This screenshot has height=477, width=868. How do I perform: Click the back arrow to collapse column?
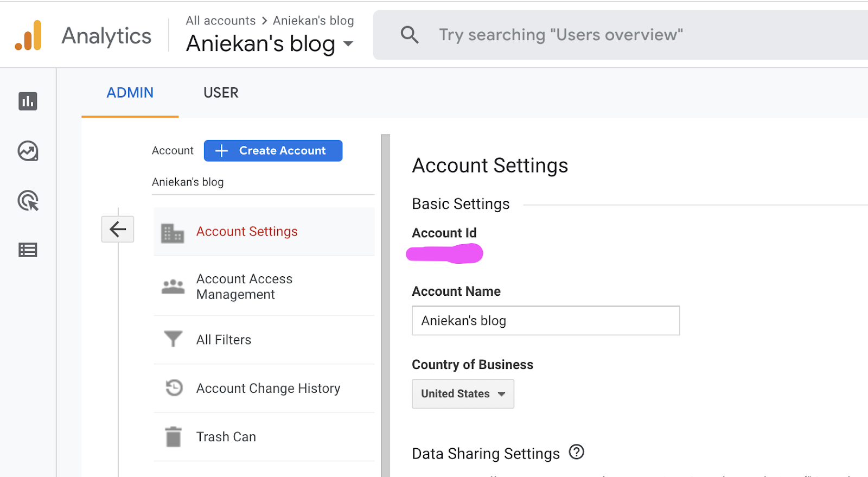click(117, 229)
